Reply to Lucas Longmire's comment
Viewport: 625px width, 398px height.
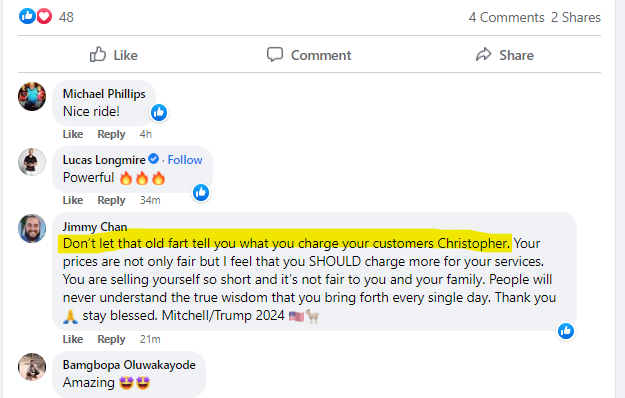pos(111,200)
